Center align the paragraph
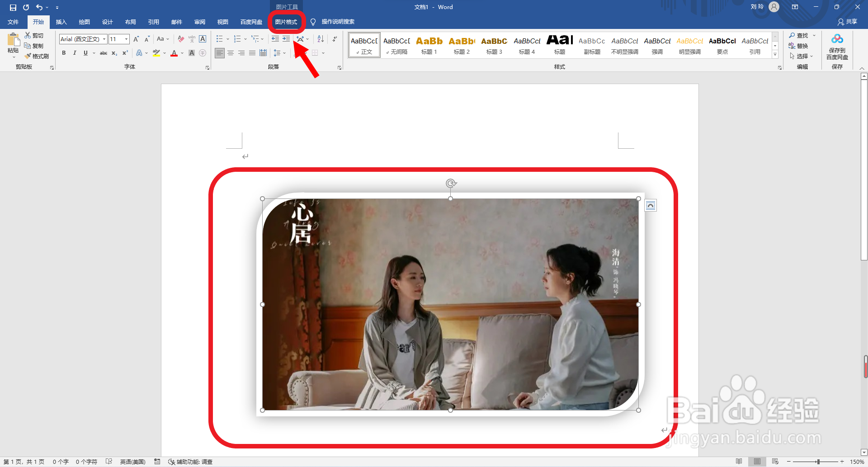868x467 pixels. coord(231,53)
